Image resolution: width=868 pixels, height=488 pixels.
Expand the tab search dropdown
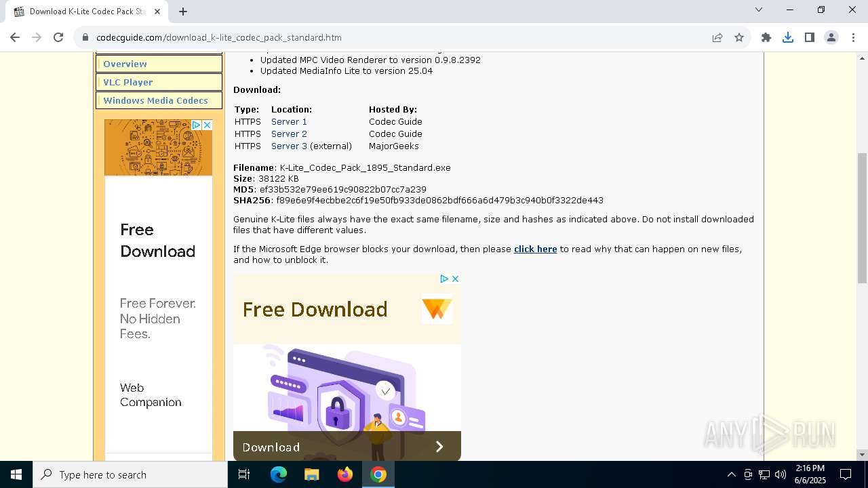759,9
